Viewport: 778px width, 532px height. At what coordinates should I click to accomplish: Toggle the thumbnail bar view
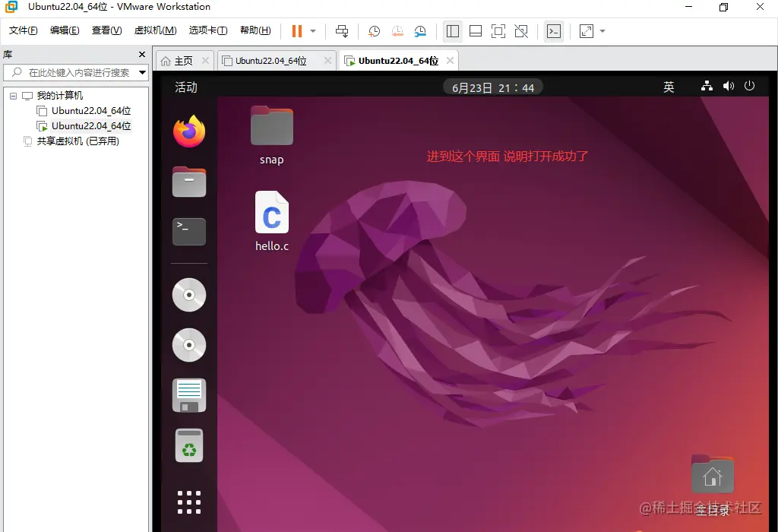tap(476, 30)
